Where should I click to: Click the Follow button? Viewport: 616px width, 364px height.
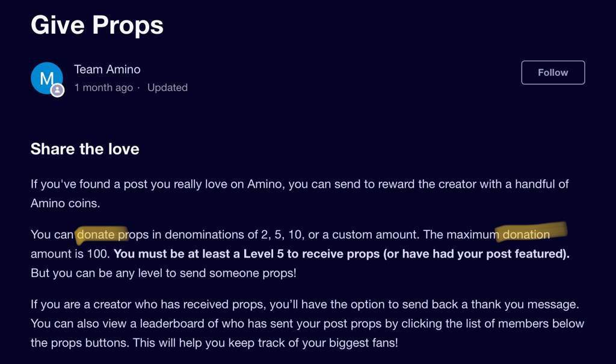553,73
